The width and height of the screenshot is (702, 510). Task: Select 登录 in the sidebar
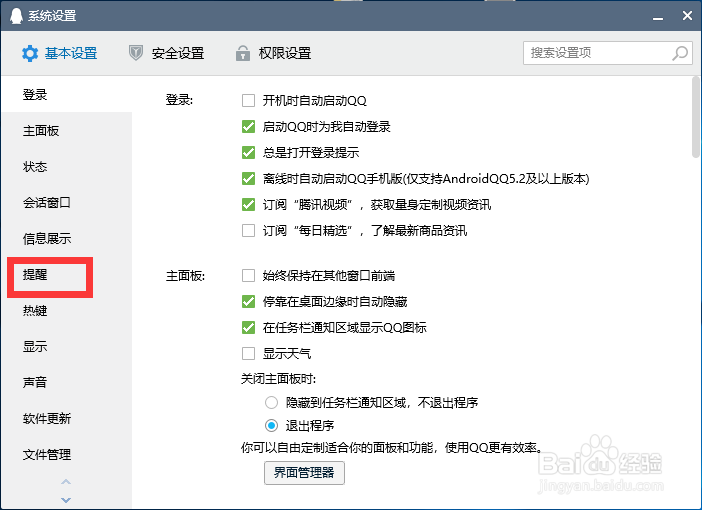pos(67,94)
